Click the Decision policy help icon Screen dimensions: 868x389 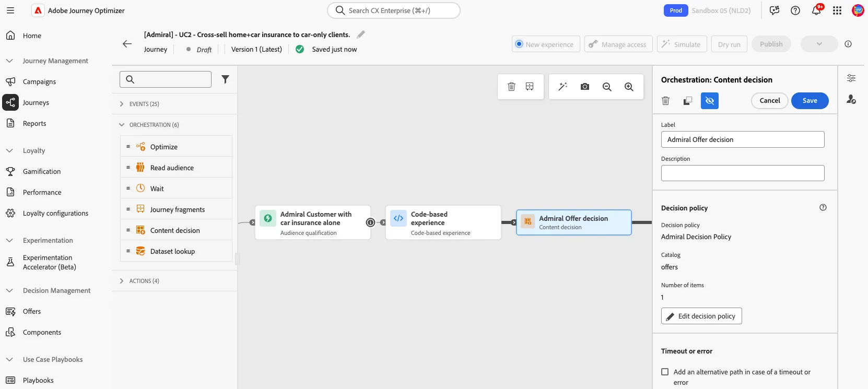click(x=823, y=207)
